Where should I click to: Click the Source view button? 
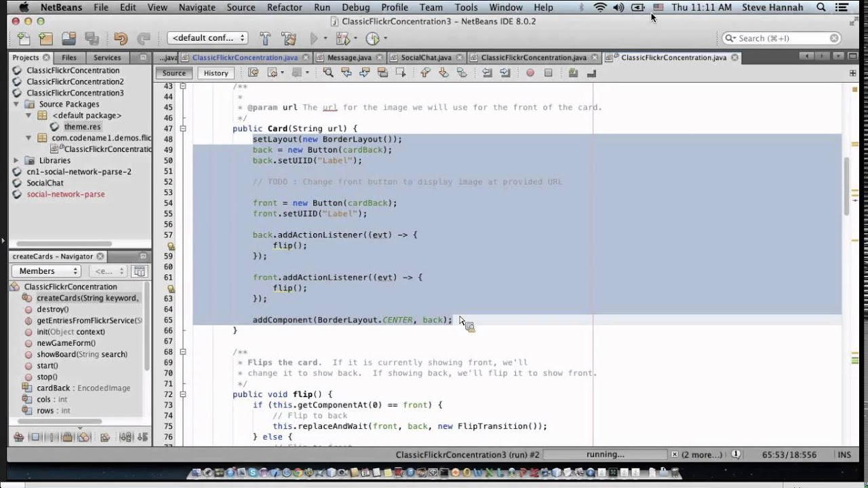click(x=174, y=73)
